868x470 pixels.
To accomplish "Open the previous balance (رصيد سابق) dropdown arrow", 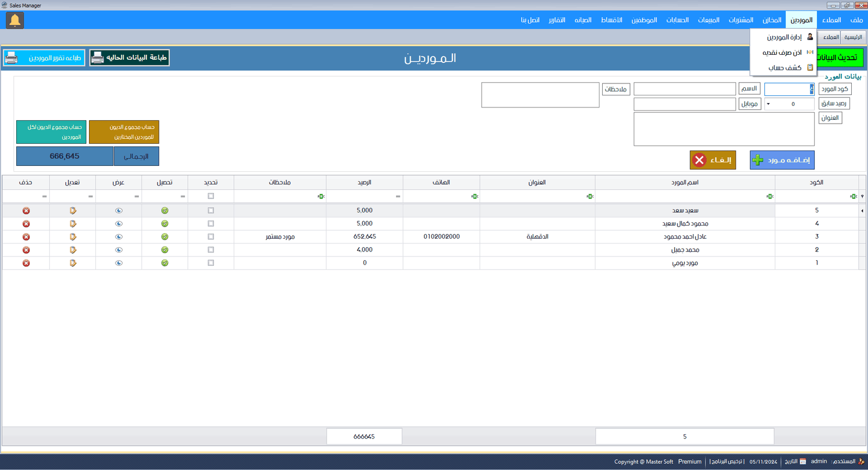I will [x=768, y=104].
